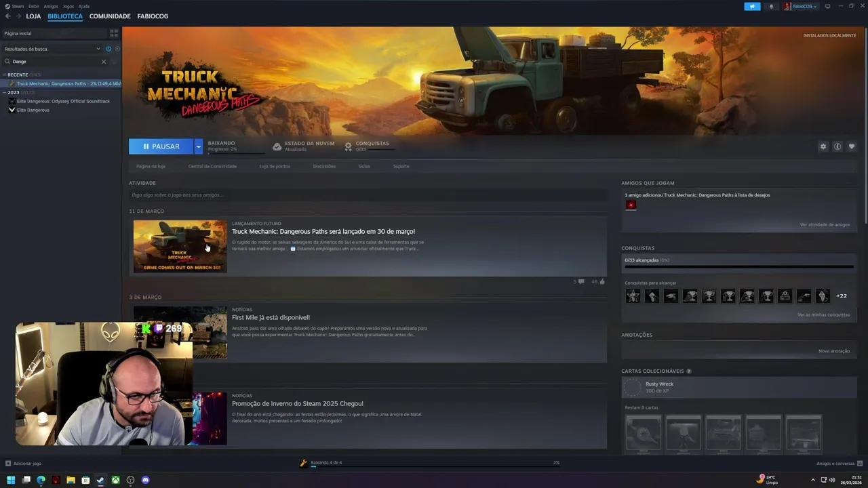Show the +22 remaining achievements

[x=842, y=296]
